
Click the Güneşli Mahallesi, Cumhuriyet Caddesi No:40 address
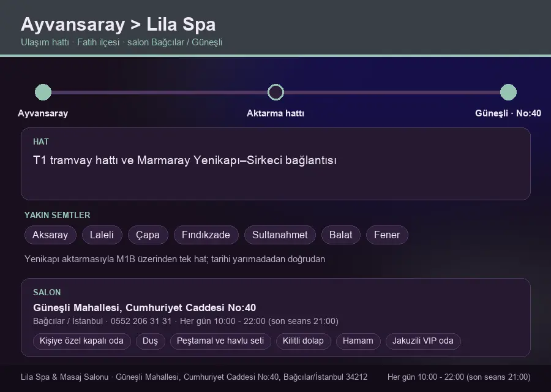point(144,307)
